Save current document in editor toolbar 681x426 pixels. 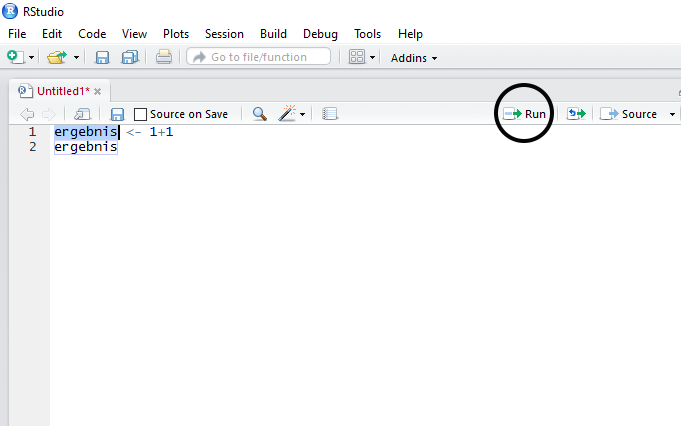coord(117,114)
